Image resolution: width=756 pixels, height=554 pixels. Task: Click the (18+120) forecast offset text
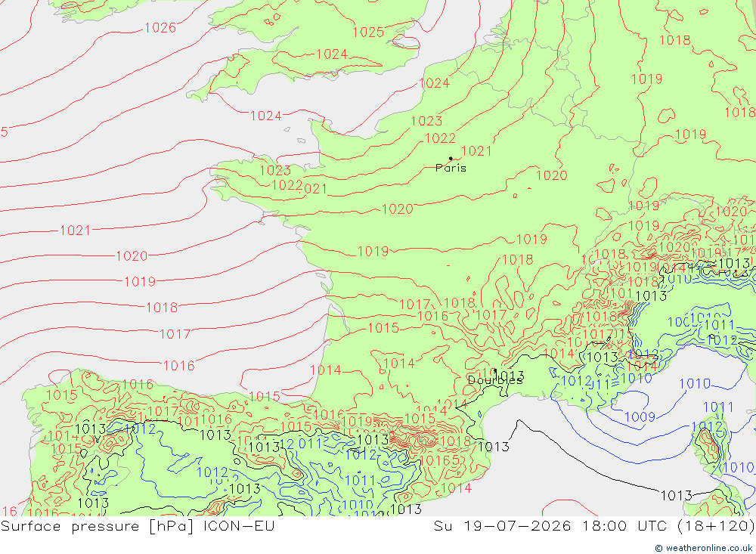tap(716, 525)
